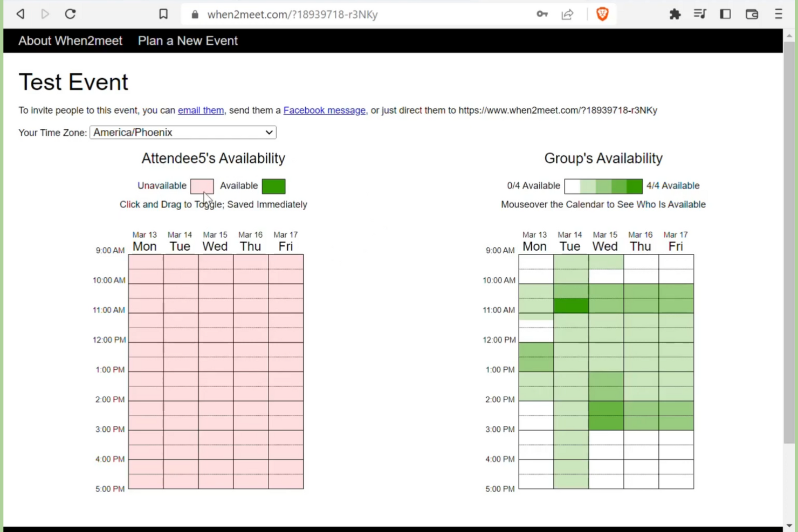Expand the Your Time Zone dropdown
Screen dimensions: 798x532
(x=183, y=133)
